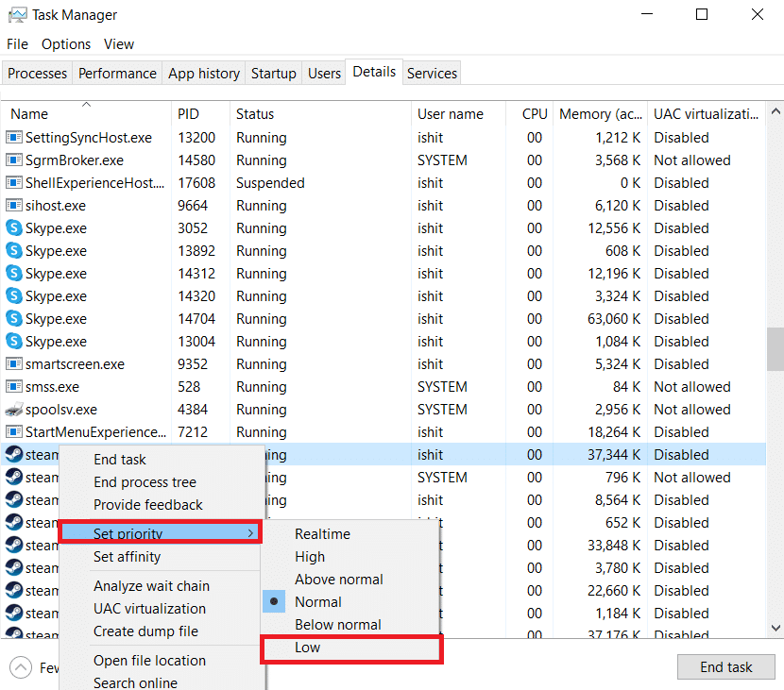Click Steam icon on the 33,848 K row

(14, 545)
